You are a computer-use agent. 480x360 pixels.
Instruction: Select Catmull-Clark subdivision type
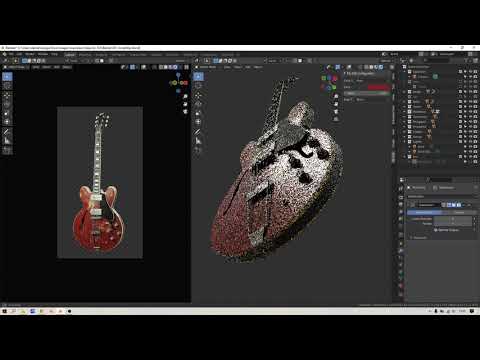424,212
